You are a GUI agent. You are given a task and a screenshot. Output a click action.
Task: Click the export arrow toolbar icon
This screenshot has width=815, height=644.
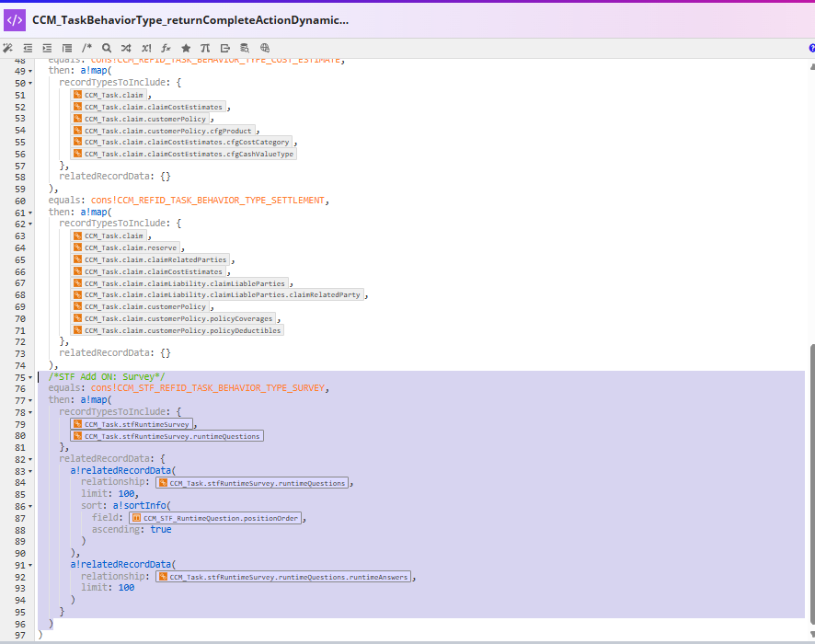pyautogui.click(x=225, y=49)
